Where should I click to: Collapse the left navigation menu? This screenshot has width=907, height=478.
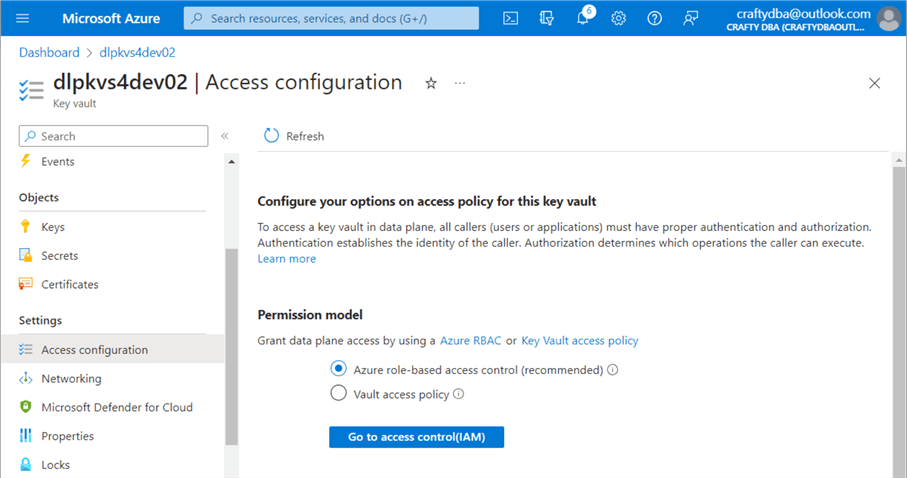pos(225,136)
